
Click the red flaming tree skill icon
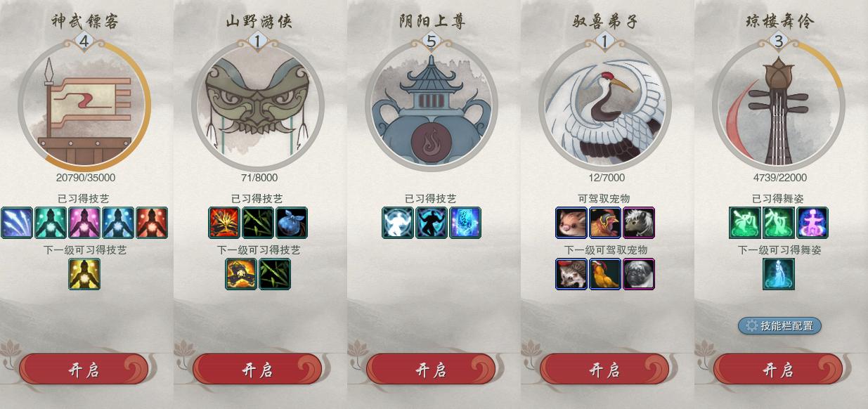(x=224, y=223)
